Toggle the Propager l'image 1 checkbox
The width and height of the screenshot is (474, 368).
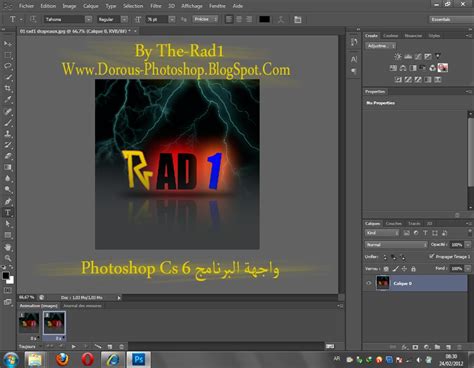click(432, 256)
